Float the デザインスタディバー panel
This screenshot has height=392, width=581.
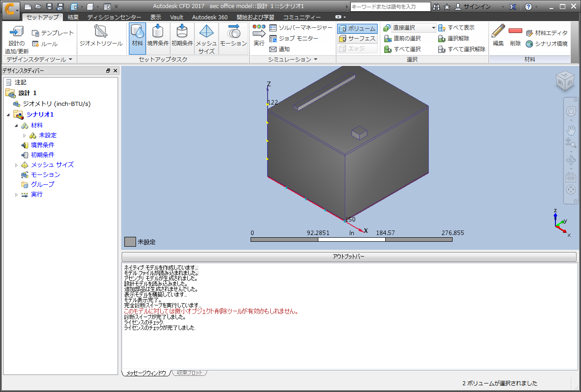click(108, 71)
